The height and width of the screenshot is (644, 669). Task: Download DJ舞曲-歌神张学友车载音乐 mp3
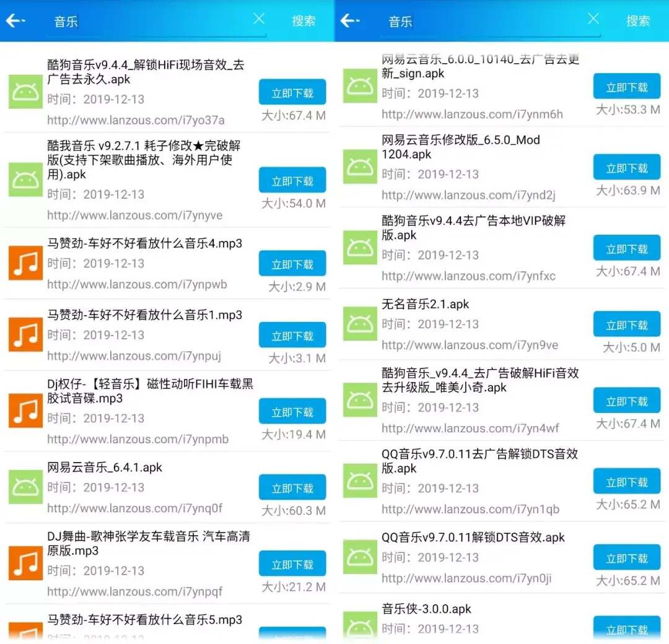tap(292, 564)
